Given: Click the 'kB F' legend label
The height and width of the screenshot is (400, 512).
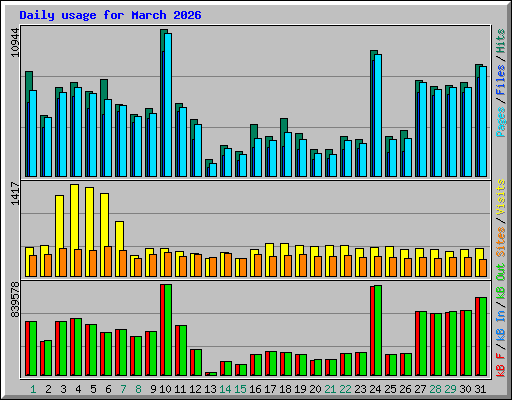Looking at the screenshot, I should point(500,365).
